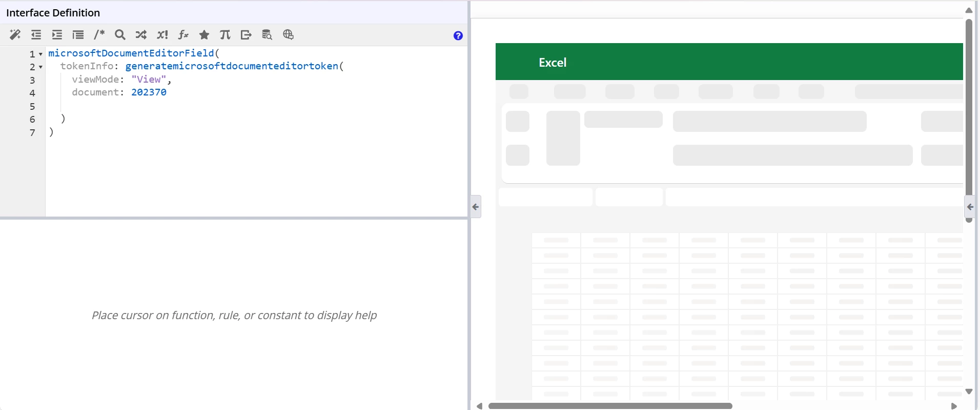The image size is (980, 410).
Task: Click the scroll right arrow in preview
Action: coord(954,406)
